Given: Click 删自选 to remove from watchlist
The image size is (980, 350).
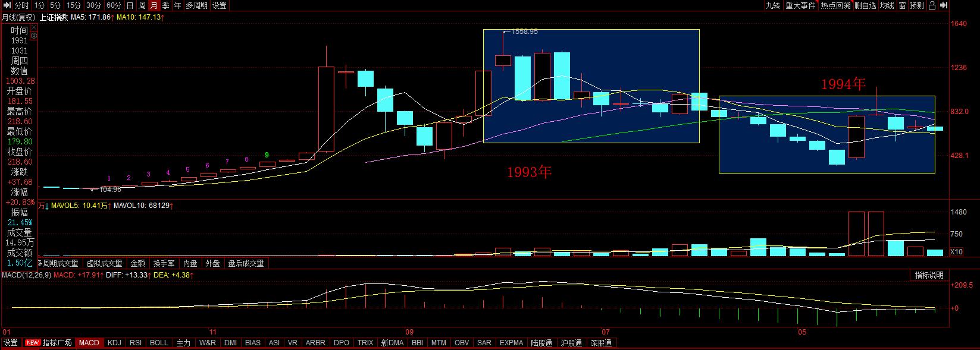Looking at the screenshot, I should click(865, 5).
